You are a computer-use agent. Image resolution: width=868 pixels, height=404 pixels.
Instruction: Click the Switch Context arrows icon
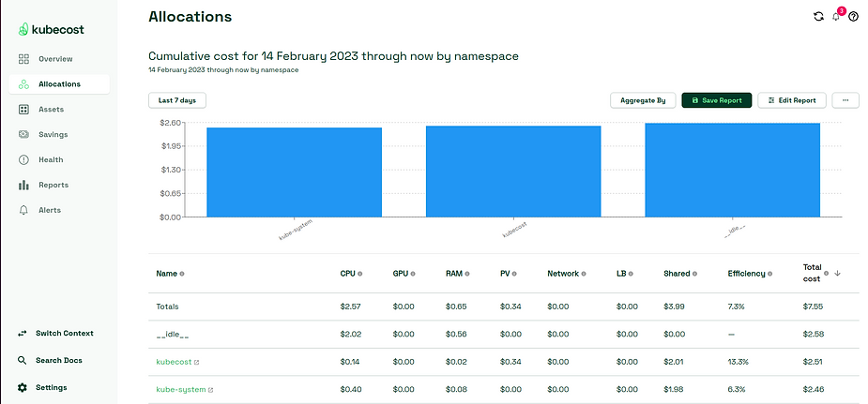tap(23, 334)
